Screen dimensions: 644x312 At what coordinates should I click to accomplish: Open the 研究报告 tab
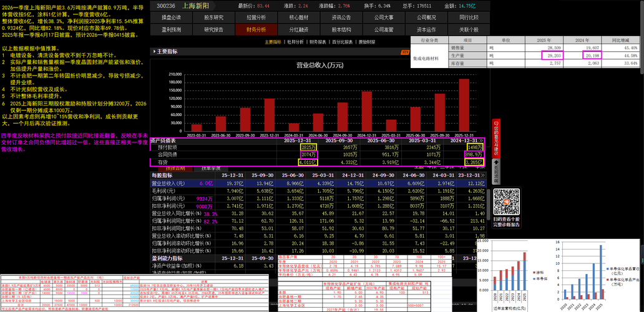pyautogui.click(x=213, y=29)
